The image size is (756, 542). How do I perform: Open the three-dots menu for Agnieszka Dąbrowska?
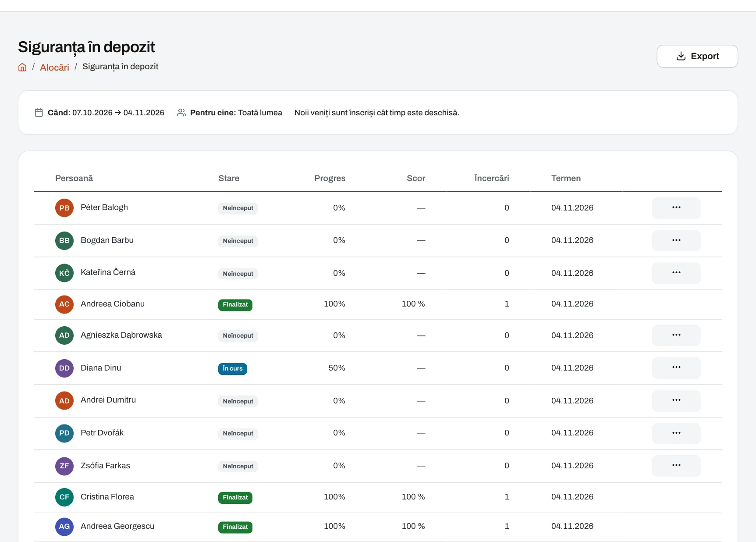click(676, 335)
